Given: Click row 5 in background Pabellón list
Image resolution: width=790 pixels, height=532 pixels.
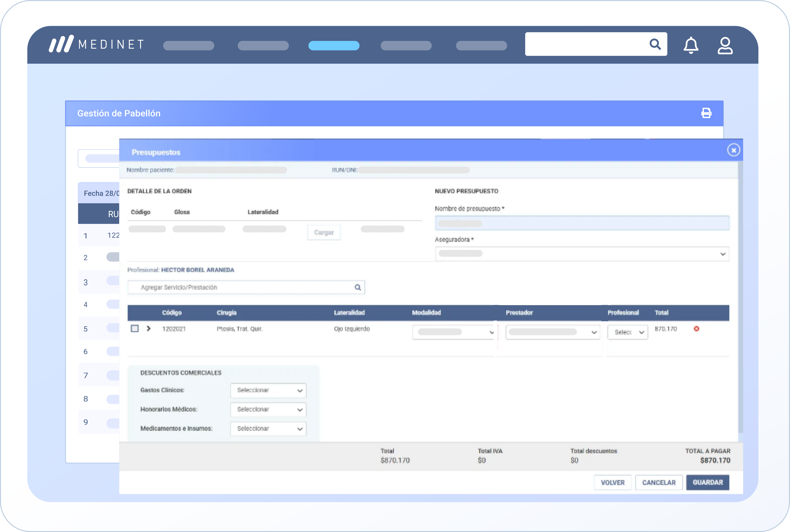Looking at the screenshot, I should click(99, 328).
